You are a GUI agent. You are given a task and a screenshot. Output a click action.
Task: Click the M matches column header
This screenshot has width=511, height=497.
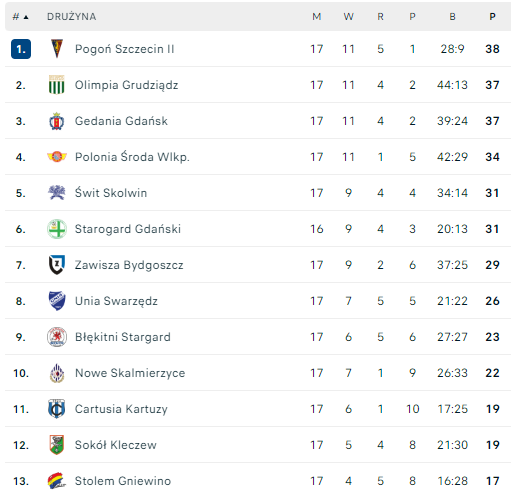317,17
